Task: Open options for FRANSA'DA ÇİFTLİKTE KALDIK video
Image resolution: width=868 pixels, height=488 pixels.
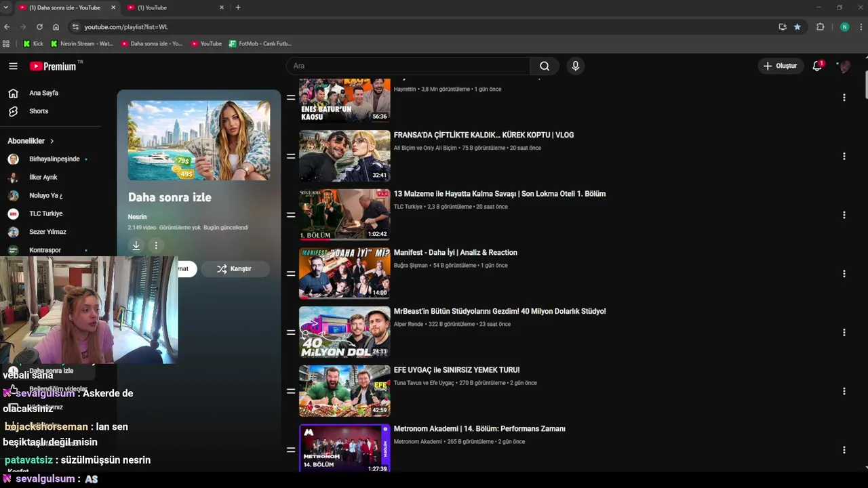Action: pos(844,156)
